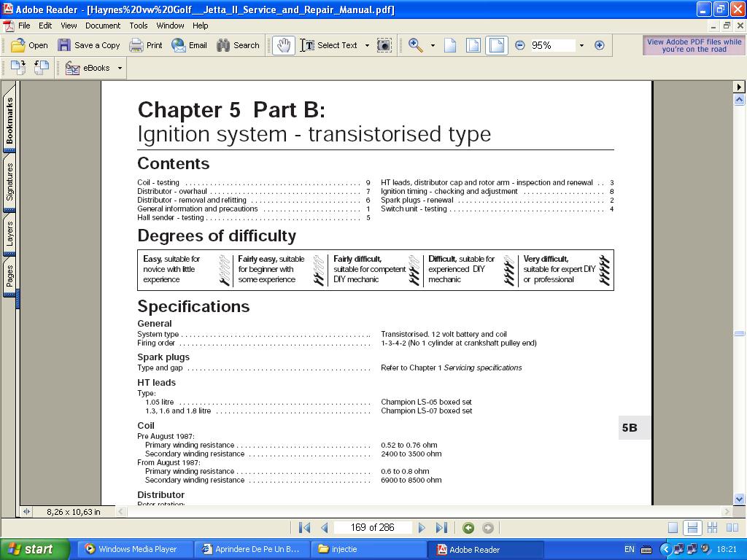747x560 pixels.
Task: Click View Adobe PDF files on the road ad
Action: [x=694, y=45]
